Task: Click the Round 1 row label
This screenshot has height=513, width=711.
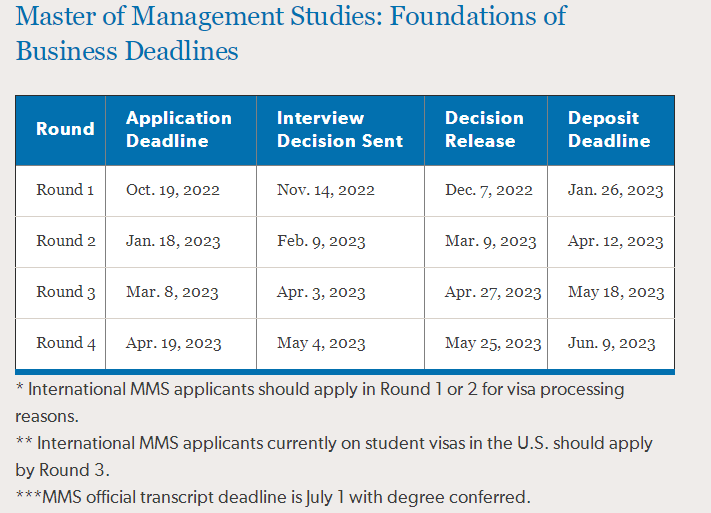Action: click(x=66, y=190)
